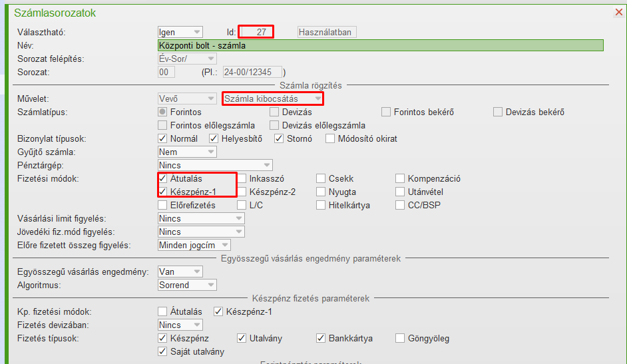Image resolution: width=627 pixels, height=364 pixels.
Task: Open the Jövedéki fiz.mód figyelés dropdown
Action: 201,232
